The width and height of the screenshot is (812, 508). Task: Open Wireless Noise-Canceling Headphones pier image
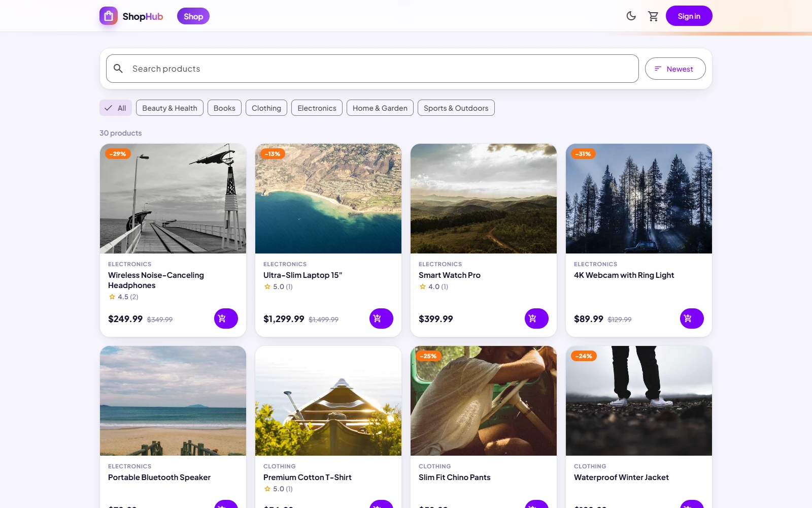[x=173, y=199]
